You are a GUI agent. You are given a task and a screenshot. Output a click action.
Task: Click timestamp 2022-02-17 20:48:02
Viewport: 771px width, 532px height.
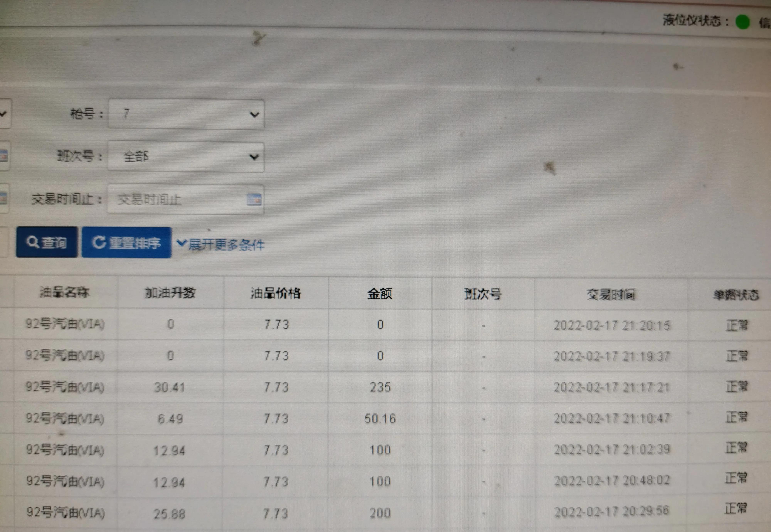point(612,480)
